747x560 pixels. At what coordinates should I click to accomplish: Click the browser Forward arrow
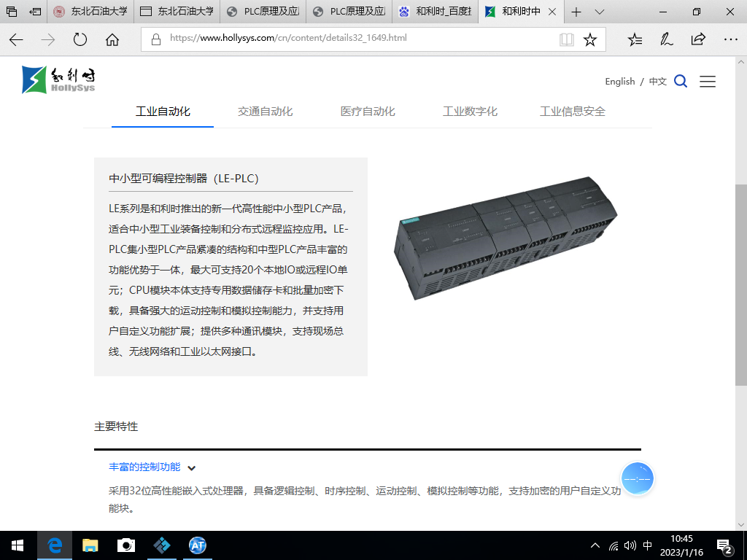click(x=48, y=39)
